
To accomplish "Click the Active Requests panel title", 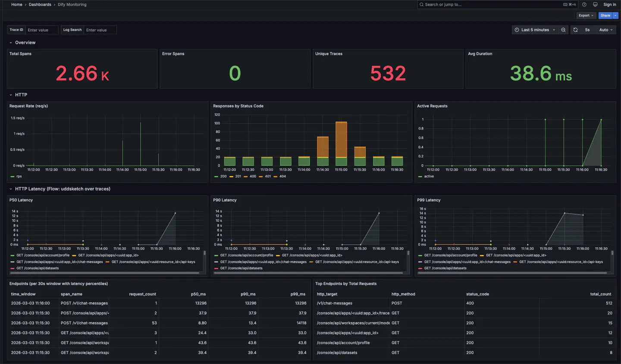I will pos(432,106).
